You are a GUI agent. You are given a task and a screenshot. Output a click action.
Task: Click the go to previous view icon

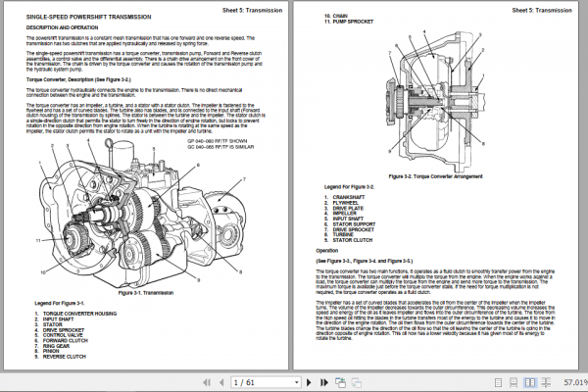click(x=340, y=382)
